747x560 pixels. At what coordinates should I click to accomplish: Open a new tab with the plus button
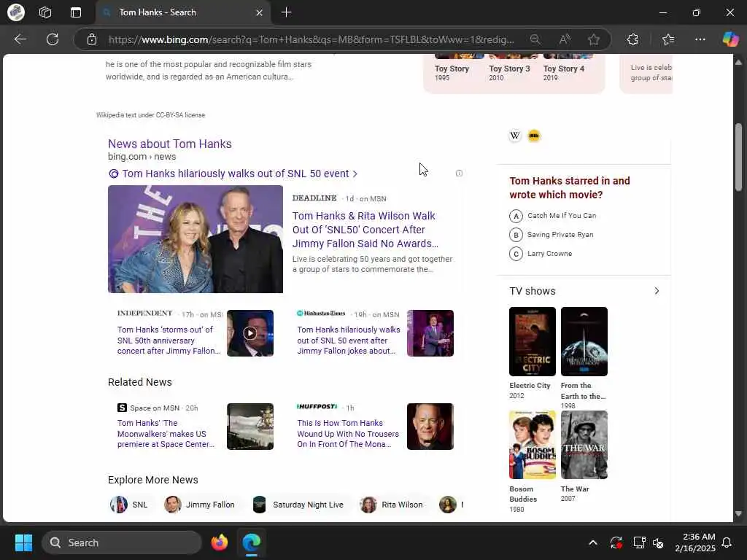(286, 12)
